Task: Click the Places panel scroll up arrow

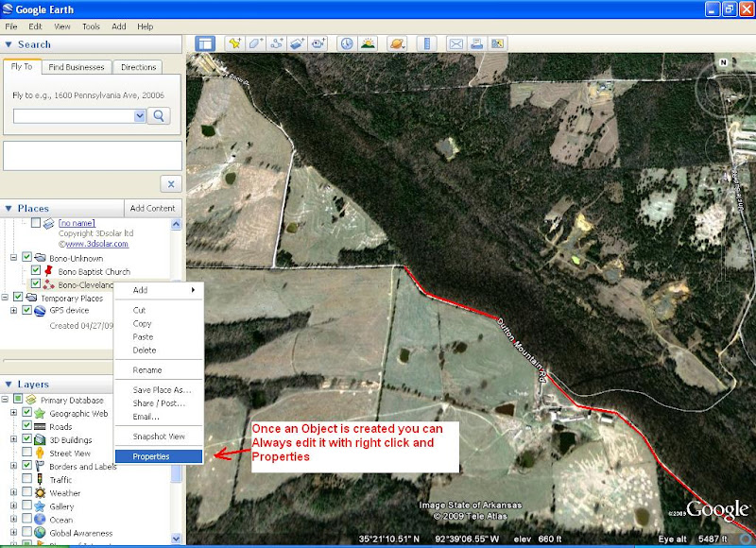Action: (x=176, y=224)
